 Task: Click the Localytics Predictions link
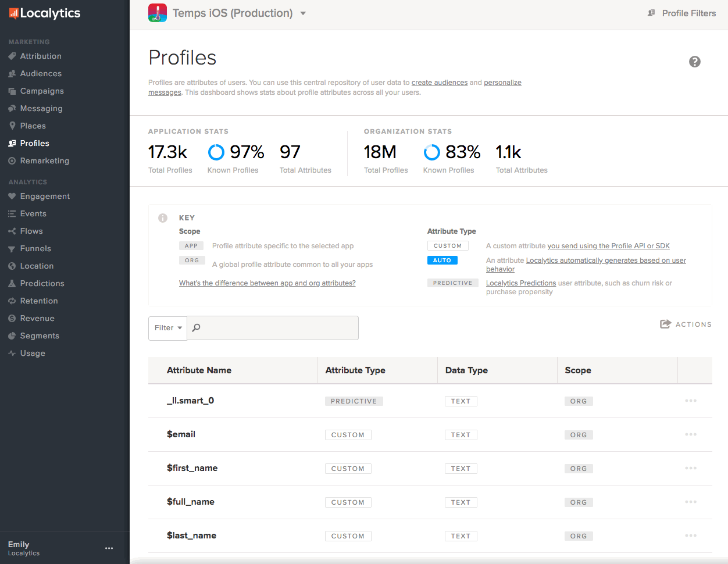pyautogui.click(x=521, y=283)
